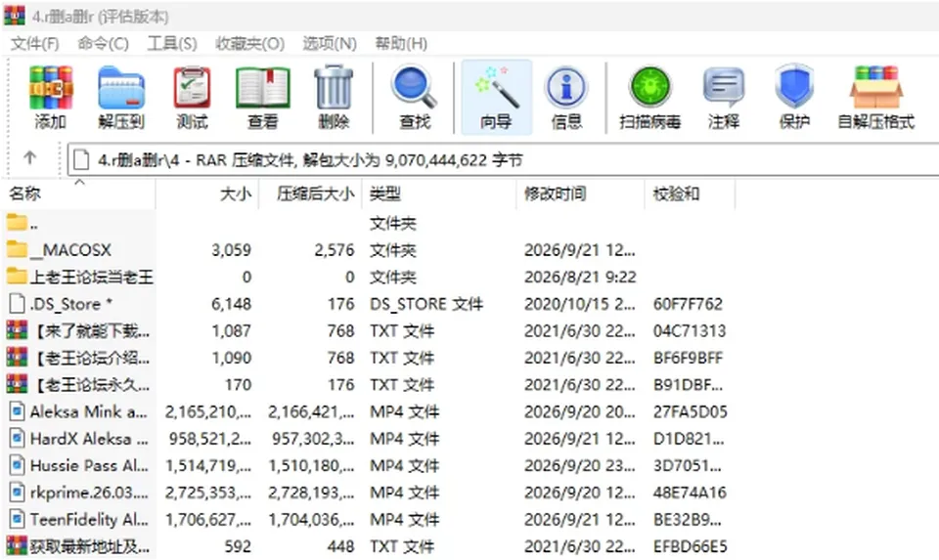Select the 上老王论坛当老王 folder icon
The image size is (939, 560).
(17, 277)
